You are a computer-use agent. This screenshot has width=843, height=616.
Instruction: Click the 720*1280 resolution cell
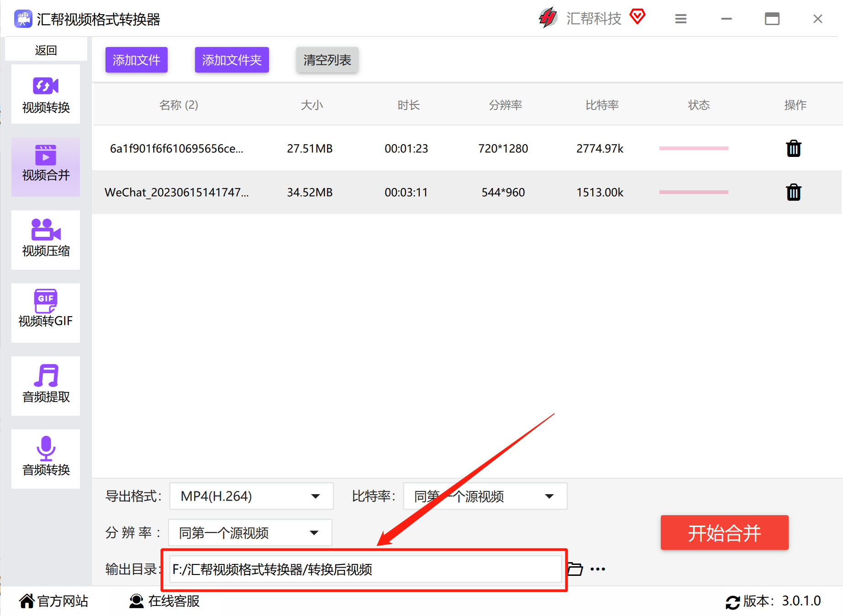point(503,148)
